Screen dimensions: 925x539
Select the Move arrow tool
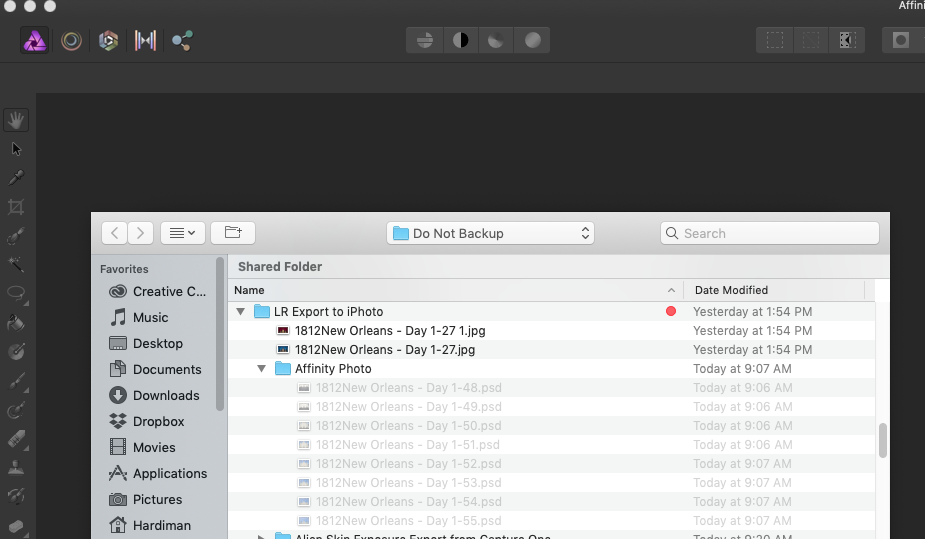16,149
